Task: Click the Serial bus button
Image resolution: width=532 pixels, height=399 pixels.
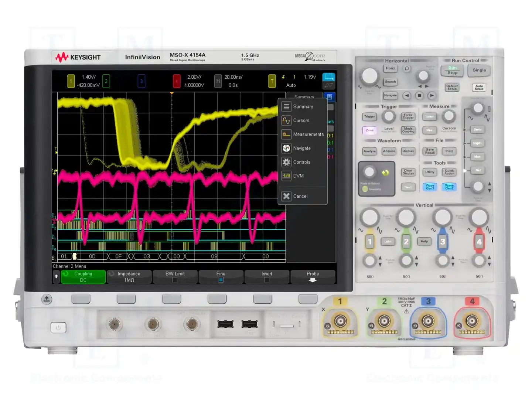Action: tap(478, 130)
